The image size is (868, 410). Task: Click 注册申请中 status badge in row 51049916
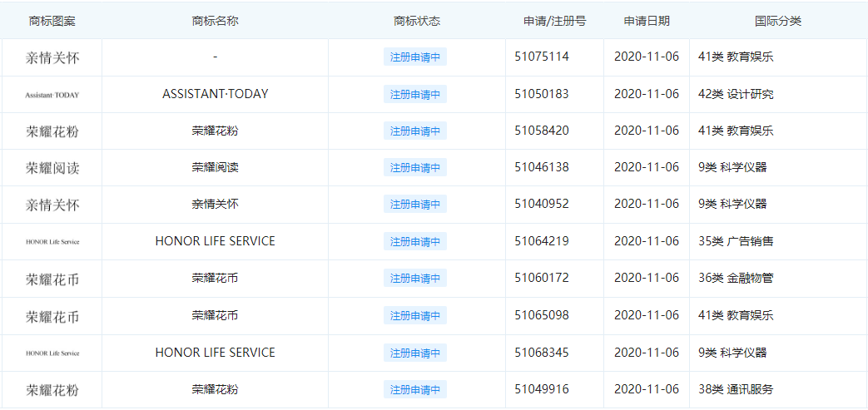click(415, 389)
